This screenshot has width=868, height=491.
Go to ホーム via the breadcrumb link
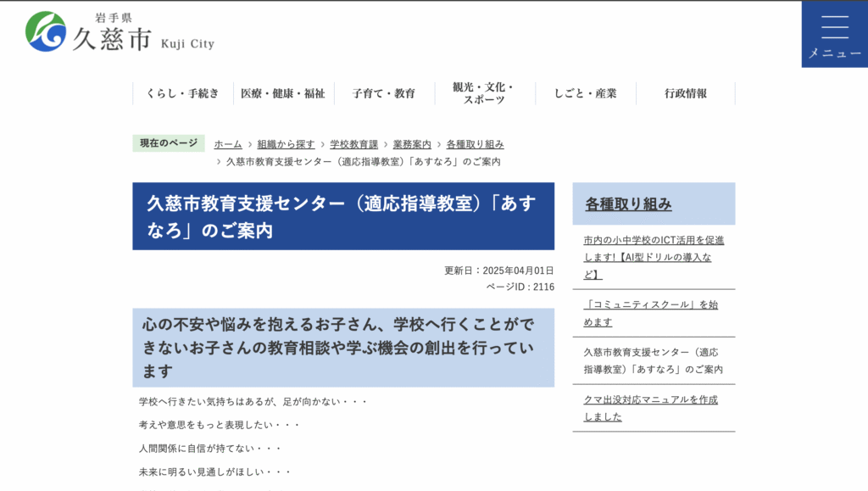pos(227,144)
